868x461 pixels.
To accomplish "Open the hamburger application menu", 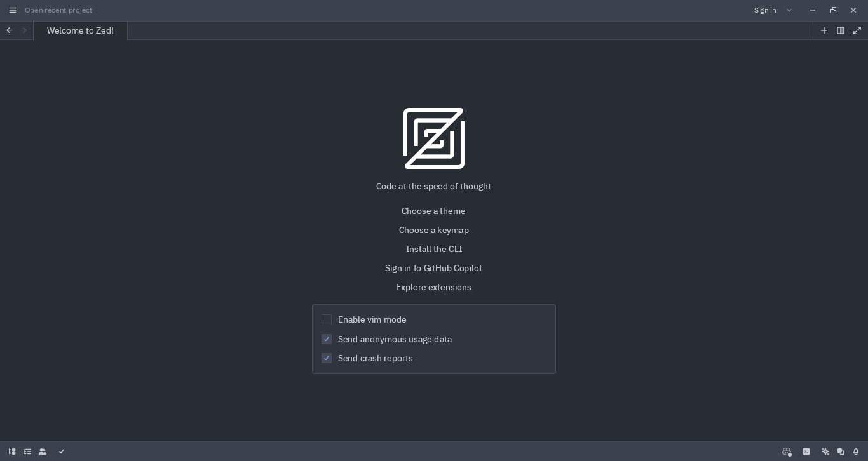I will (x=13, y=10).
